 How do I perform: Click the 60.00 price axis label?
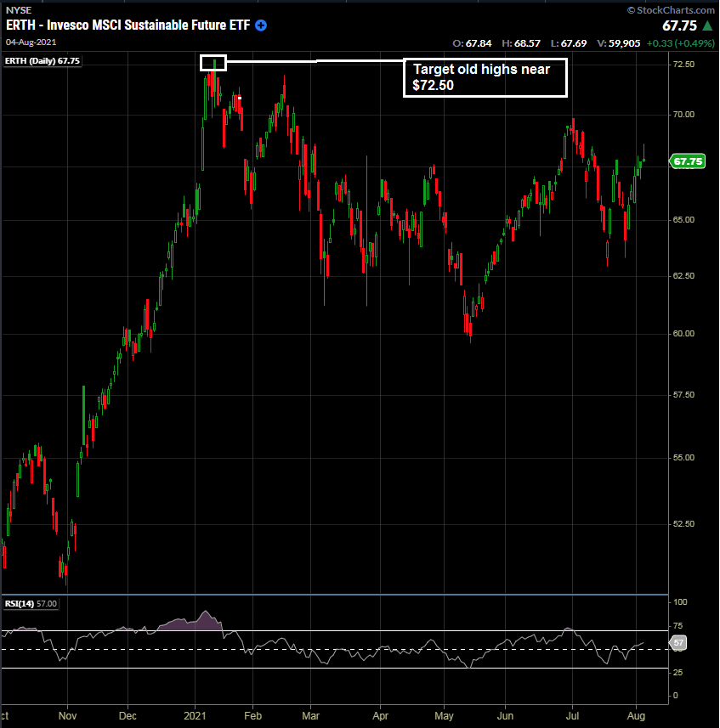[x=683, y=333]
